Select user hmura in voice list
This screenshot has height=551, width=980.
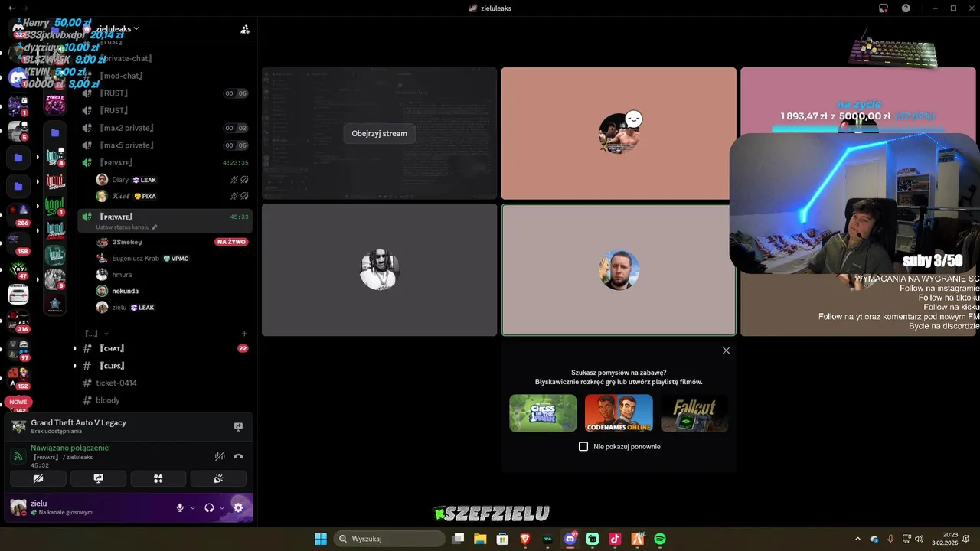pos(172,275)
